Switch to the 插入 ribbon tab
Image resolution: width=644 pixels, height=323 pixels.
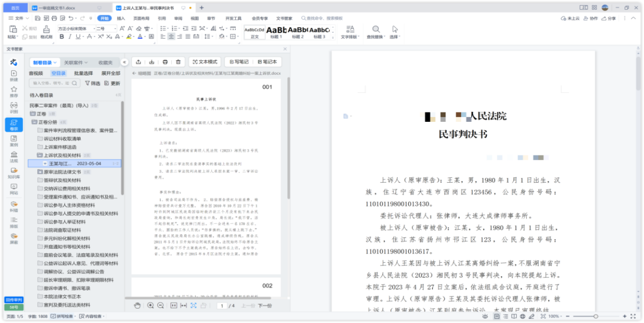pyautogui.click(x=121, y=18)
